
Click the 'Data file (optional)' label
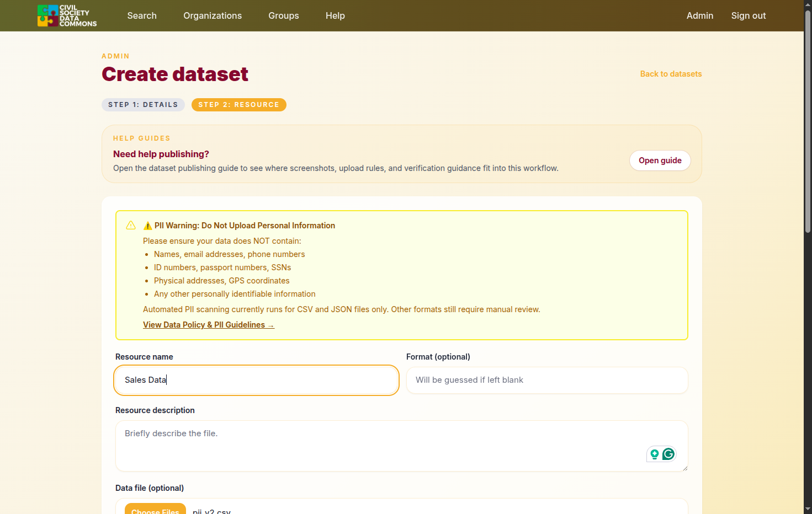150,488
